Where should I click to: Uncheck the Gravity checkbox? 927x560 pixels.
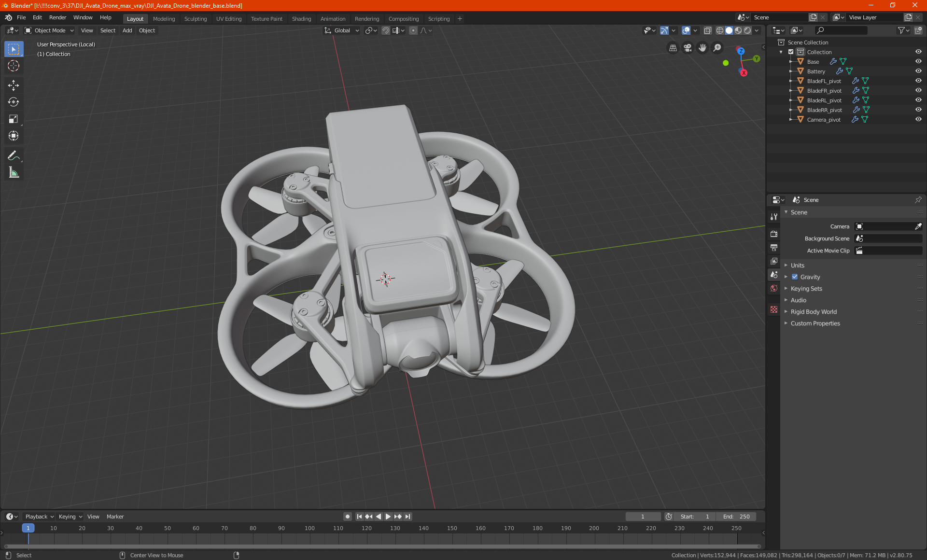(x=795, y=277)
